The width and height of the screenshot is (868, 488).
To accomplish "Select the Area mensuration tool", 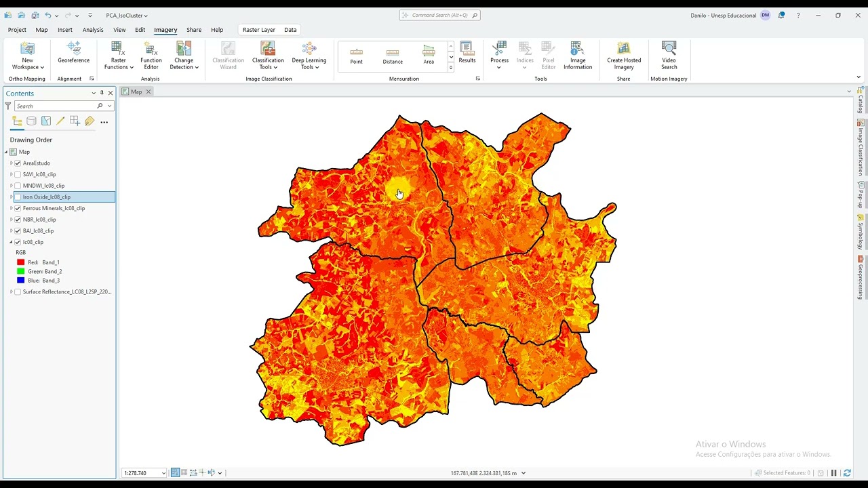I will 429,56.
